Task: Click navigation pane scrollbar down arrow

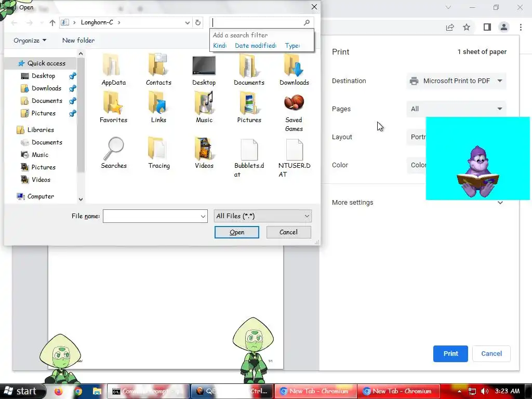Action: [81, 199]
